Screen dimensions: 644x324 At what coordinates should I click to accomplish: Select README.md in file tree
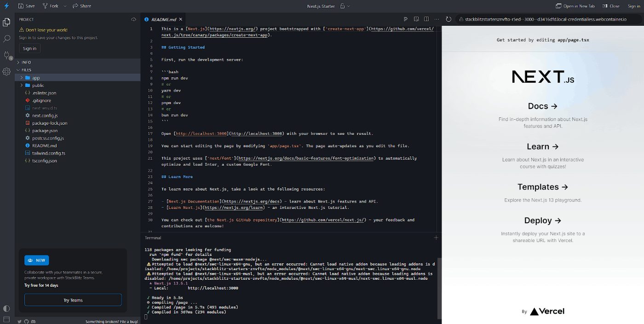click(78, 145)
